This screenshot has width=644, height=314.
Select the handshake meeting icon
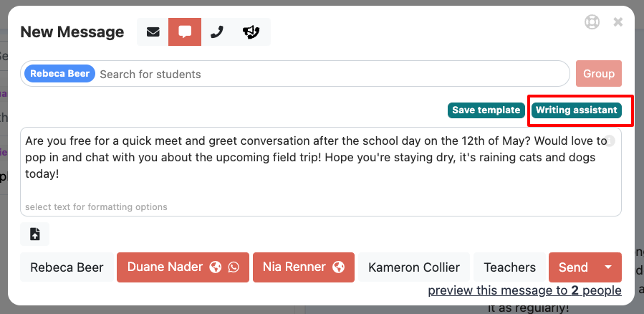click(x=250, y=32)
